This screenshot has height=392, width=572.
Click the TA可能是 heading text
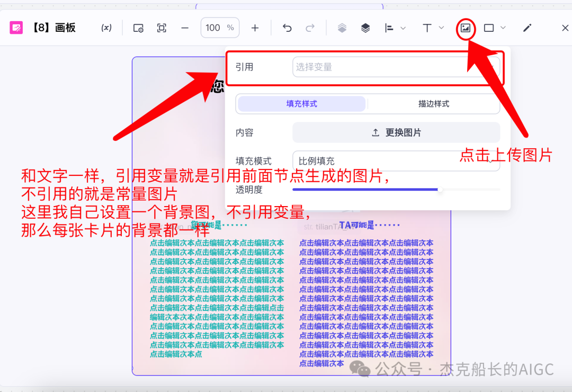(369, 225)
